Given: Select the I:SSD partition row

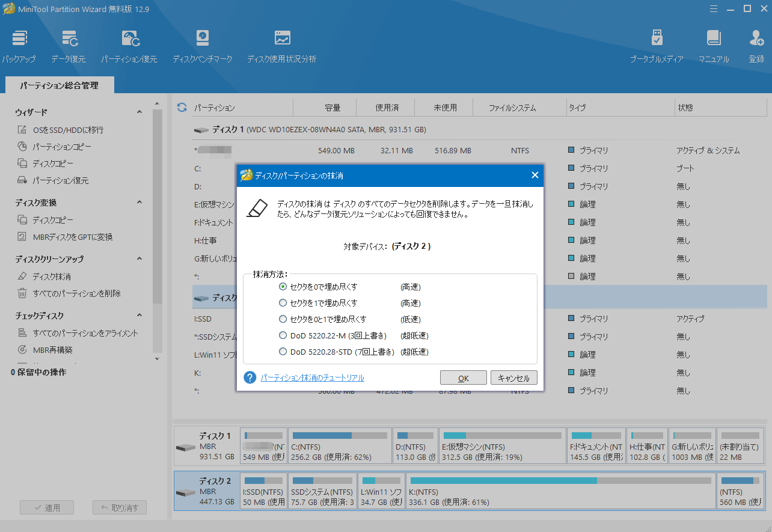Looking at the screenshot, I should (479, 319).
